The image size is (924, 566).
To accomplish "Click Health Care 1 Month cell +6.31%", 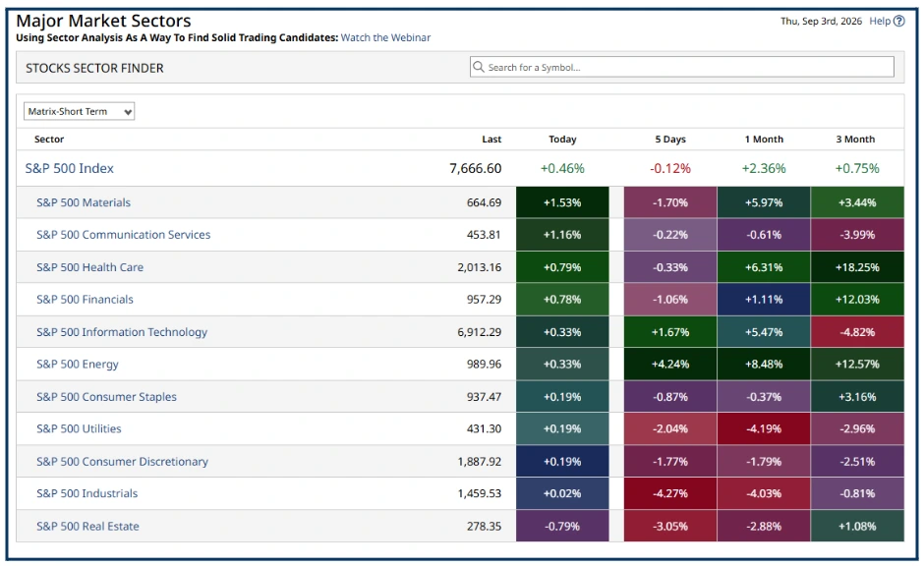I will tap(764, 267).
